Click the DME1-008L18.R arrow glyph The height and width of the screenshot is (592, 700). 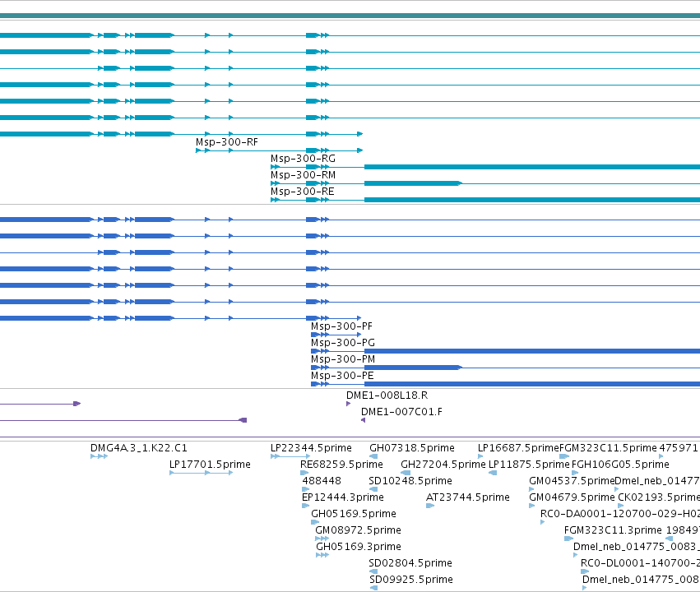[x=349, y=404]
